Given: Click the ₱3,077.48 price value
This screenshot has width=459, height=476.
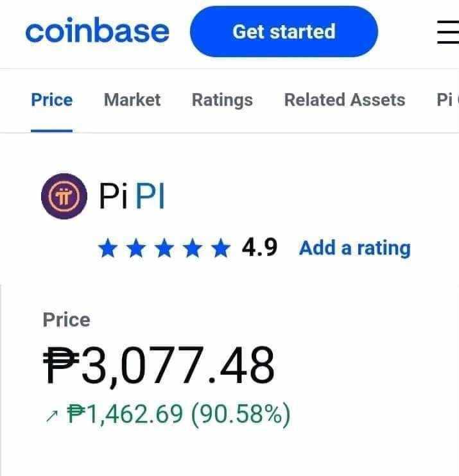Looking at the screenshot, I should (x=159, y=366).
